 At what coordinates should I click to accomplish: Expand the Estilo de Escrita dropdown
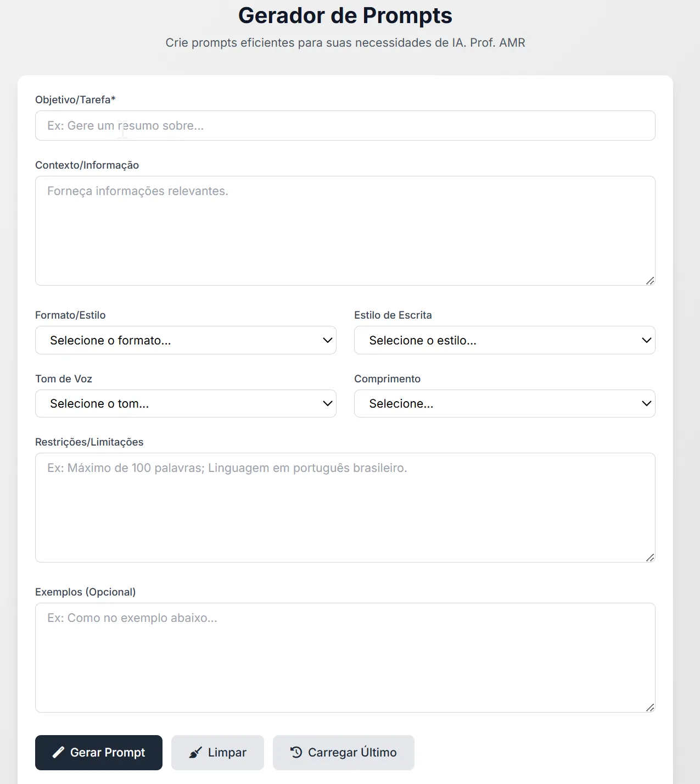pyautogui.click(x=504, y=341)
